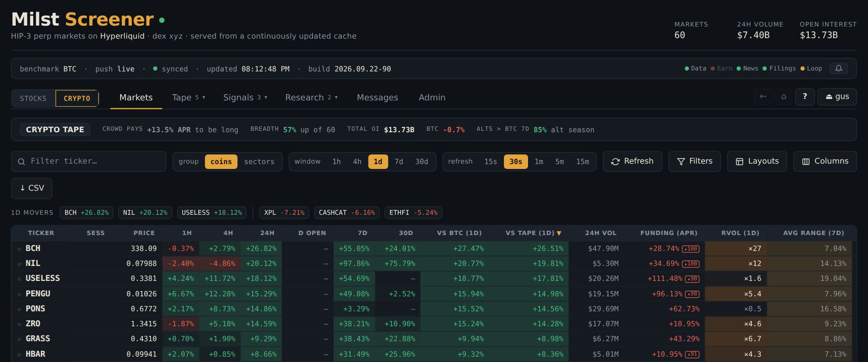The height and width of the screenshot is (362, 868).
Task: Star the BCH row
Action: [19, 249]
